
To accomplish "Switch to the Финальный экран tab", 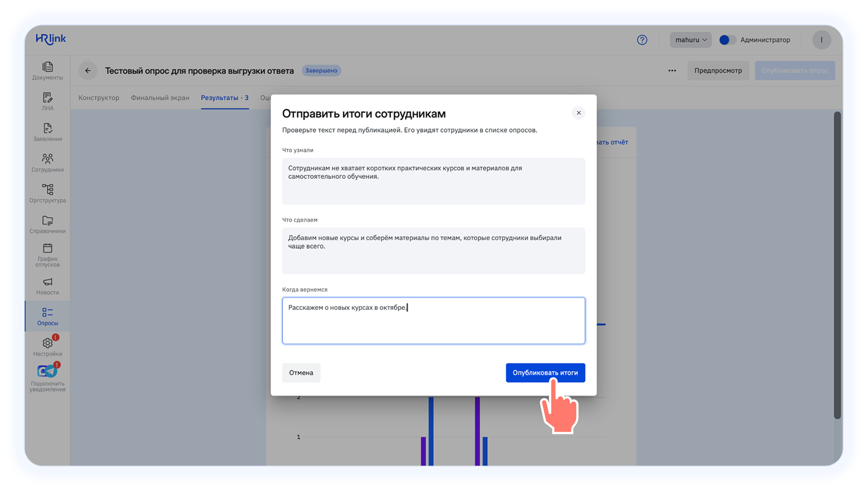I will (x=160, y=98).
